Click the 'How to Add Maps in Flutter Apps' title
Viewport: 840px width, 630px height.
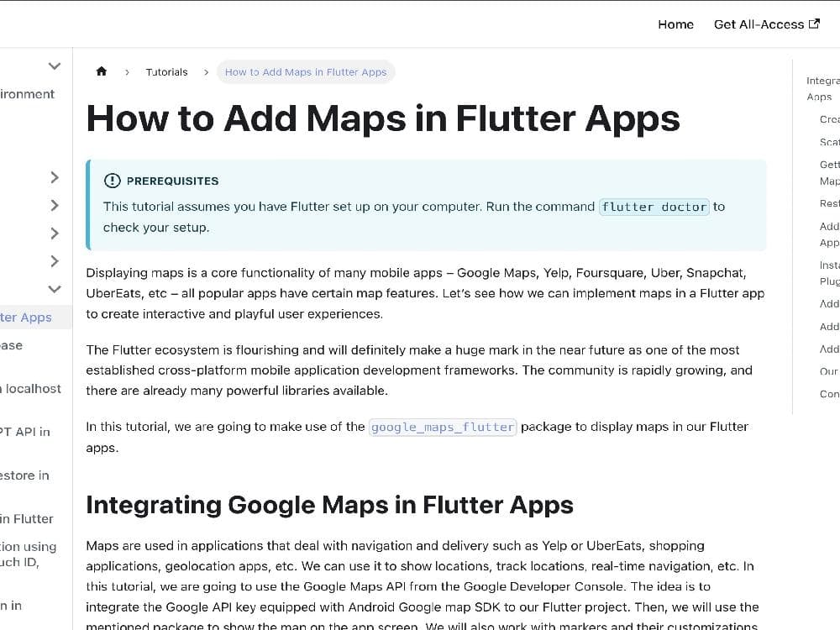click(x=383, y=118)
